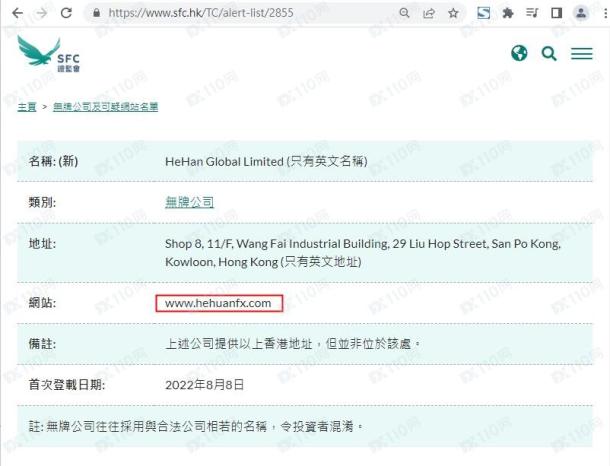This screenshot has width=610, height=466.
Task: Open the globe language selector
Action: tap(519, 53)
